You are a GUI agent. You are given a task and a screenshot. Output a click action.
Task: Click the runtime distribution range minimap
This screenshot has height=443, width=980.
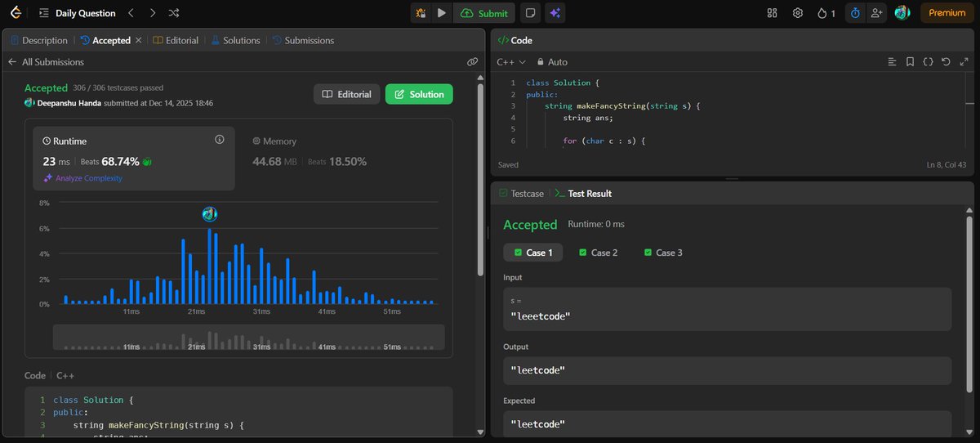click(x=249, y=338)
